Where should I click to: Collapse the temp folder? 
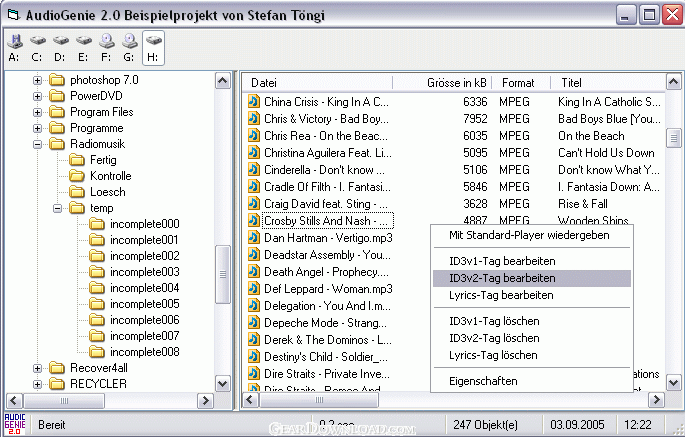57,208
